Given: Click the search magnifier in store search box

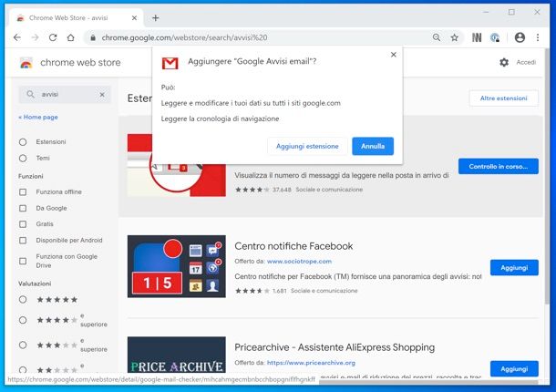Looking at the screenshot, I should (x=30, y=94).
